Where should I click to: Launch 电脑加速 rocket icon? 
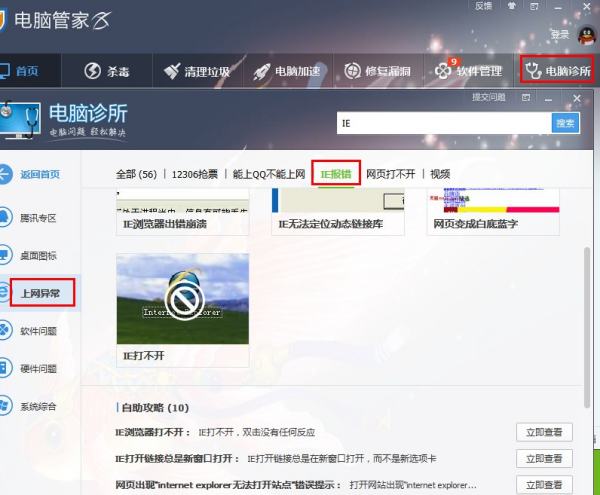[x=262, y=72]
